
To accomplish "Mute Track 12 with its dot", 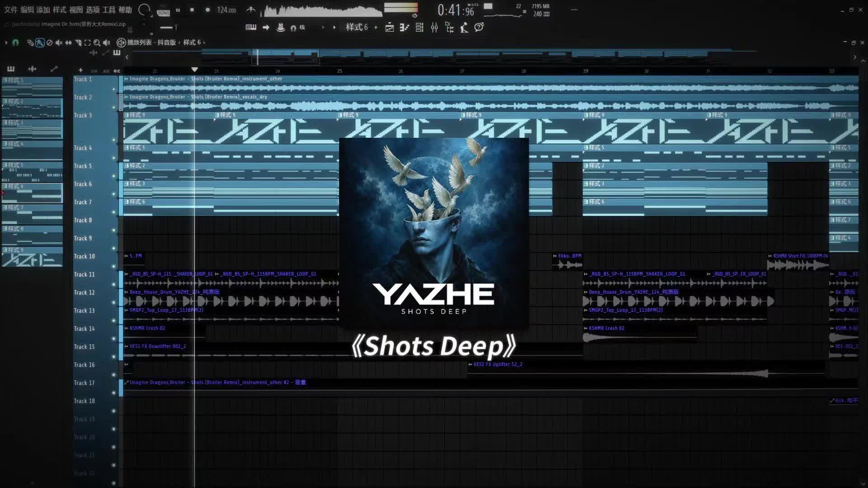I will click(114, 302).
